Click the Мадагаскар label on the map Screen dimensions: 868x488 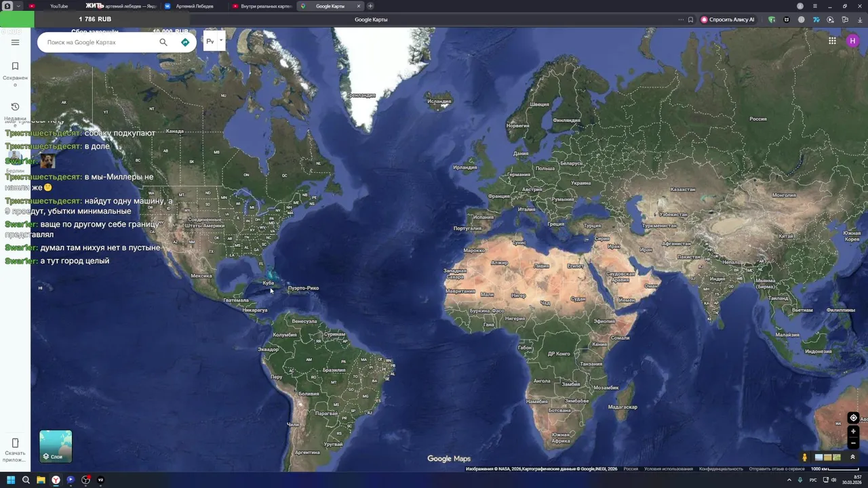coord(623,407)
